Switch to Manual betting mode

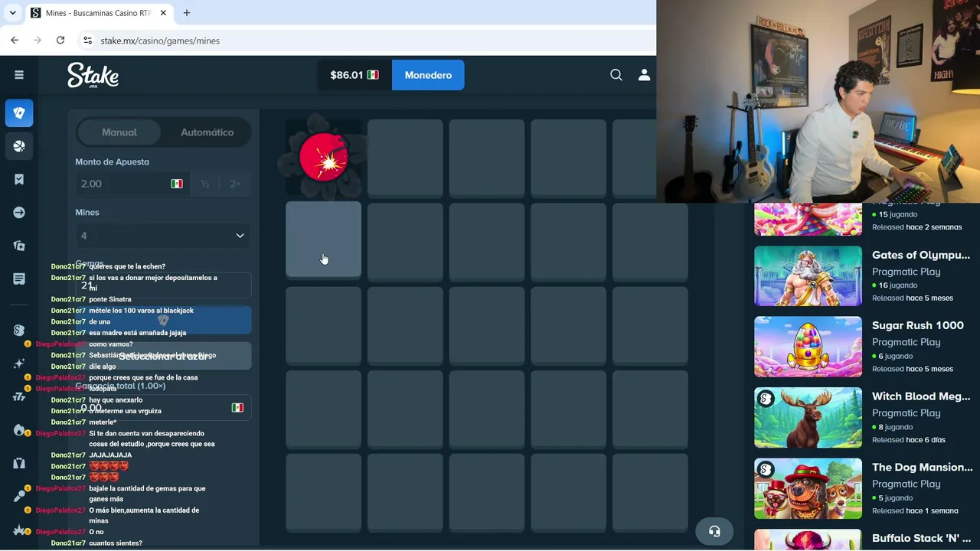pyautogui.click(x=119, y=132)
